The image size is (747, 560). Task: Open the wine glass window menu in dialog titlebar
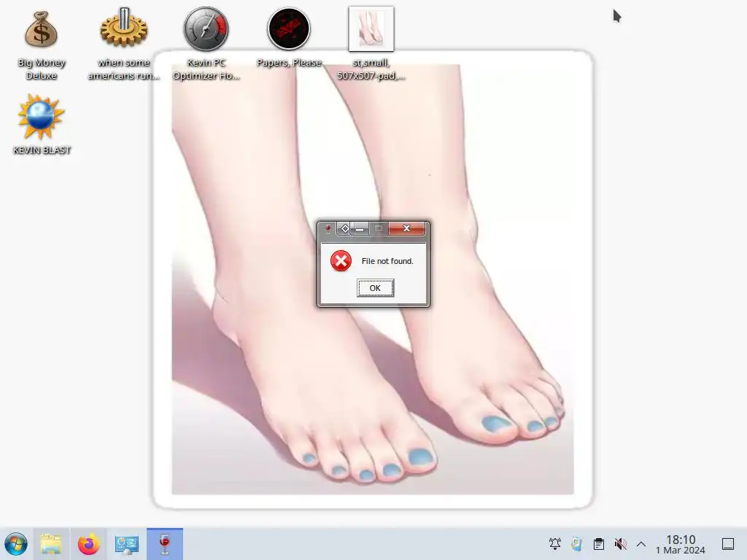(328, 229)
